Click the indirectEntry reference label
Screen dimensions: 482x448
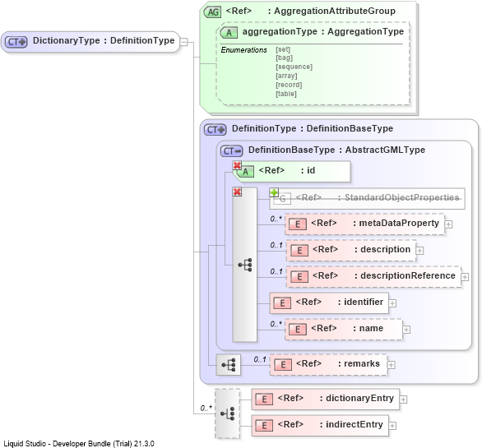(x=330, y=424)
